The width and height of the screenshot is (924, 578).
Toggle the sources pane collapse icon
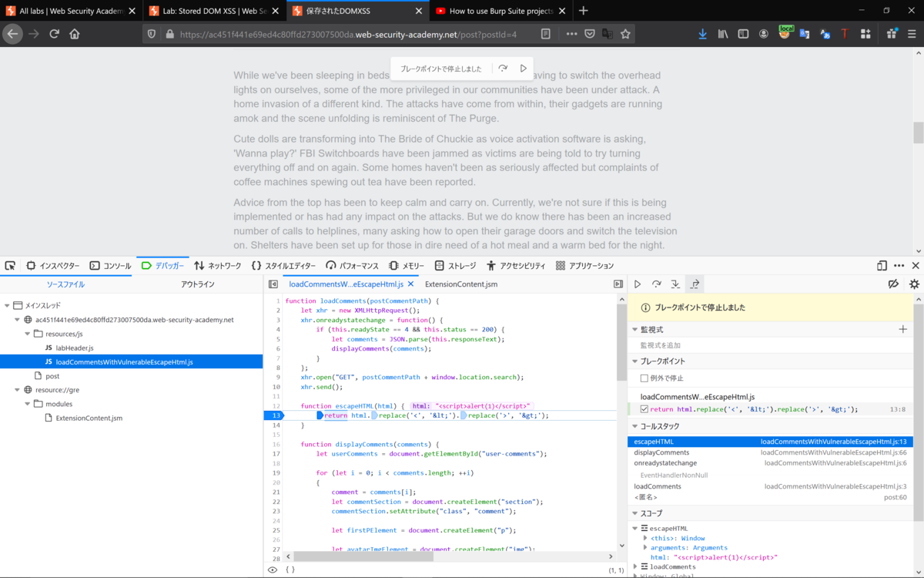point(273,284)
